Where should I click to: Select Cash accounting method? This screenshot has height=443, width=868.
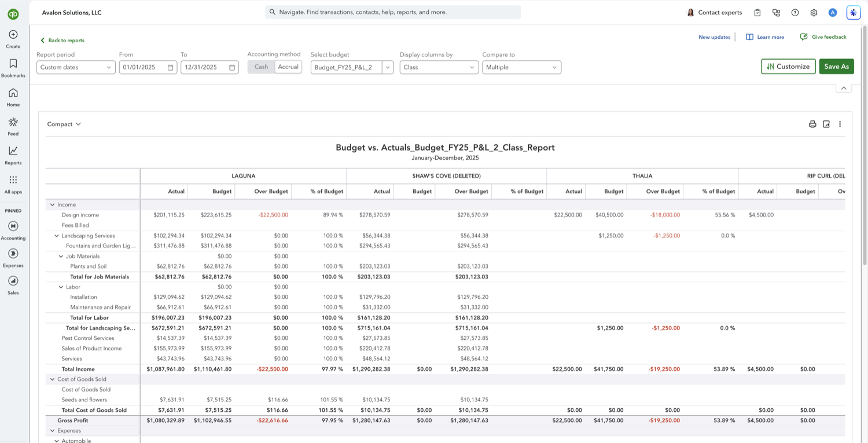[261, 67]
